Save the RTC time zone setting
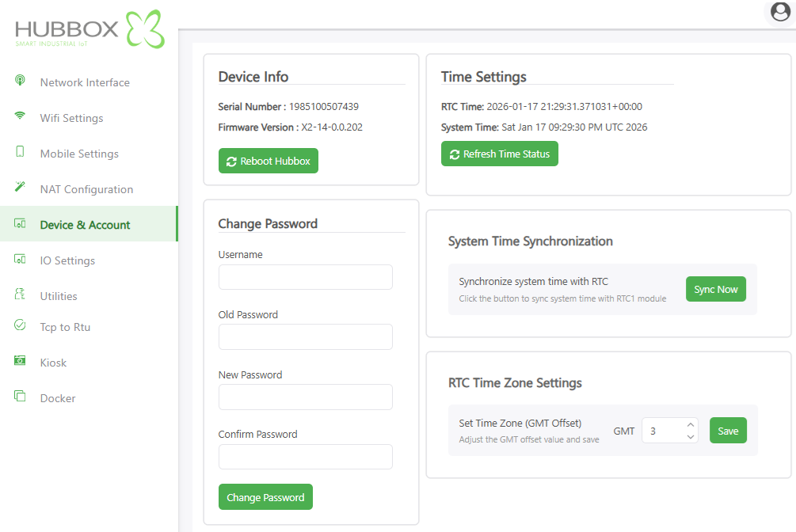Screen dimensions: 796x532 tap(727, 431)
